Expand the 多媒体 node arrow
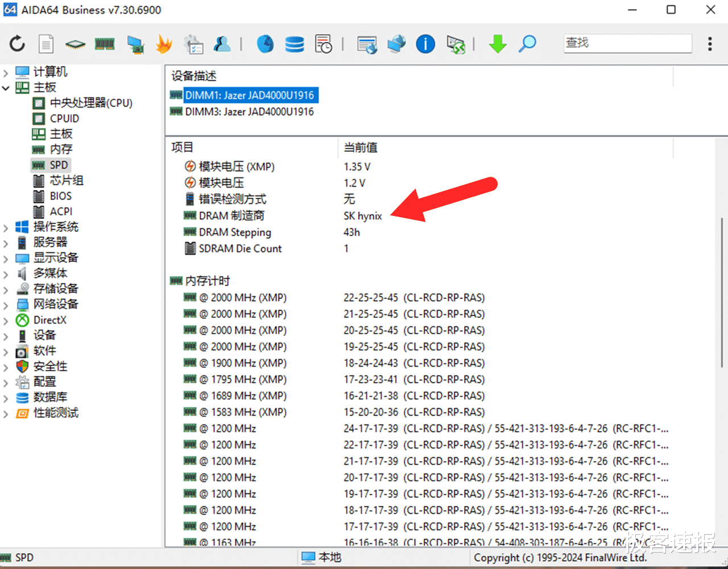The image size is (728, 569). (x=6, y=274)
